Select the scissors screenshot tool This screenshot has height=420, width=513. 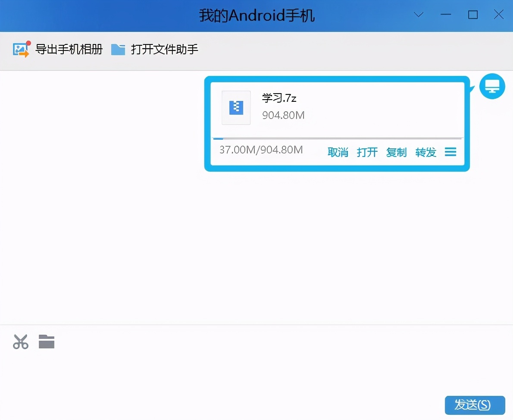[20, 341]
